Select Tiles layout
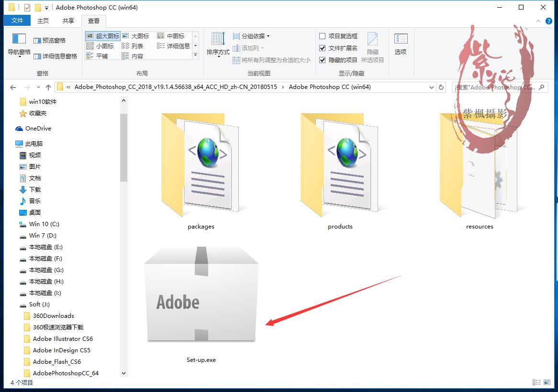Image resolution: width=558 pixels, height=392 pixels. coord(97,56)
